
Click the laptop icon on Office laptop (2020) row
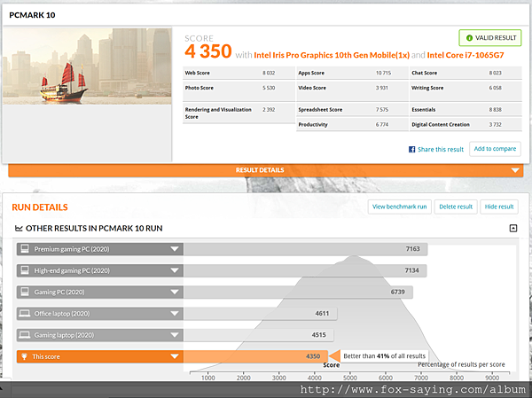[x=25, y=314]
